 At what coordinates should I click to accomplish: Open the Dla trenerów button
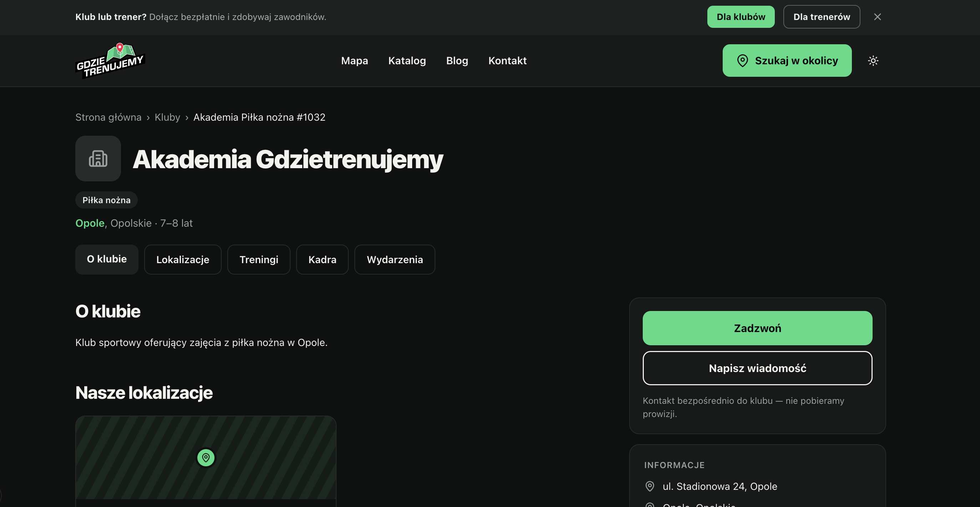(821, 17)
